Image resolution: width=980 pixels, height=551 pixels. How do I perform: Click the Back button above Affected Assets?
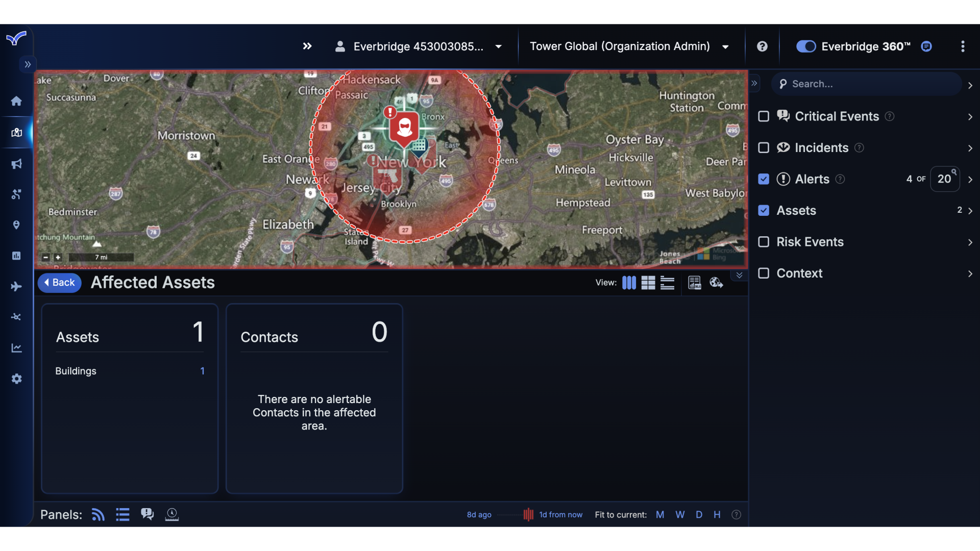pos(59,283)
